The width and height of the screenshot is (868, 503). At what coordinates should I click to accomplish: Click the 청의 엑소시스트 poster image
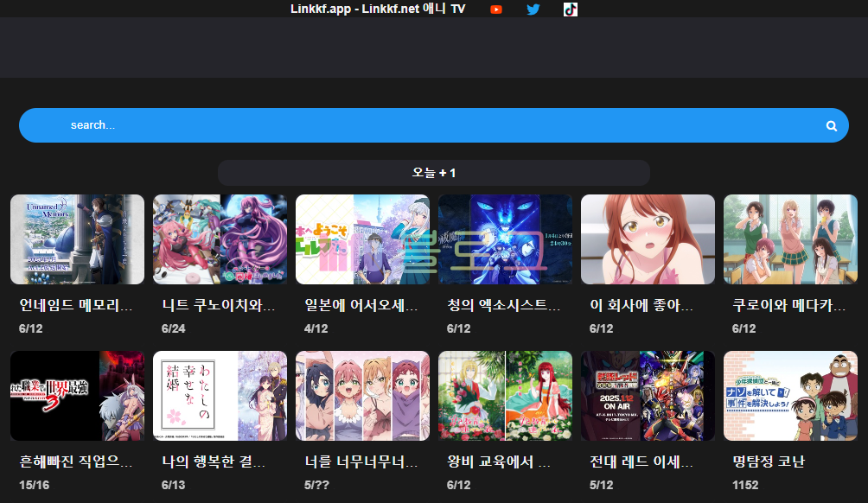coord(505,239)
